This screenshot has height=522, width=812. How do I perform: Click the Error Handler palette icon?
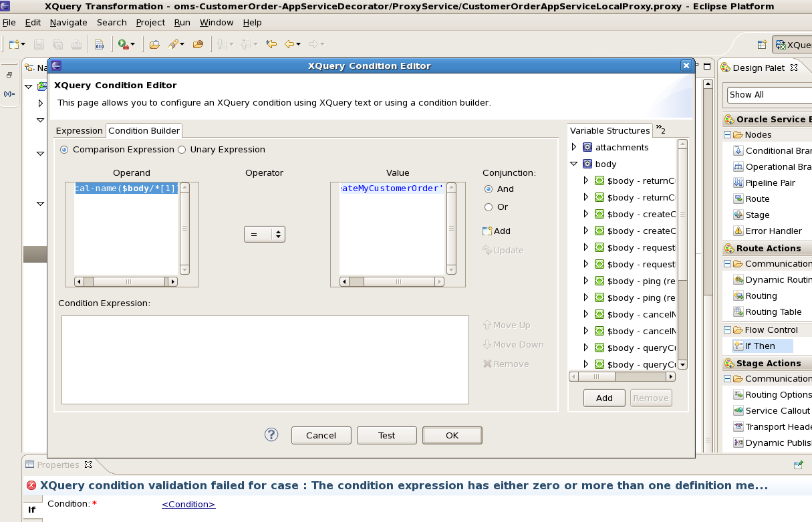(x=738, y=231)
